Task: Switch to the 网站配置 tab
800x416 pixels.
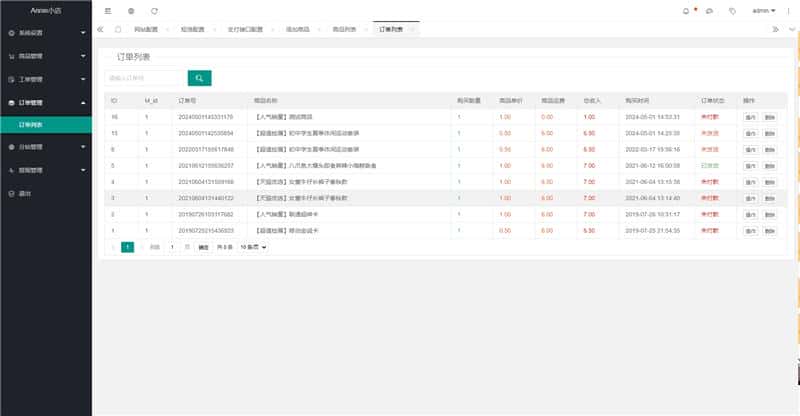Action: 149,30
